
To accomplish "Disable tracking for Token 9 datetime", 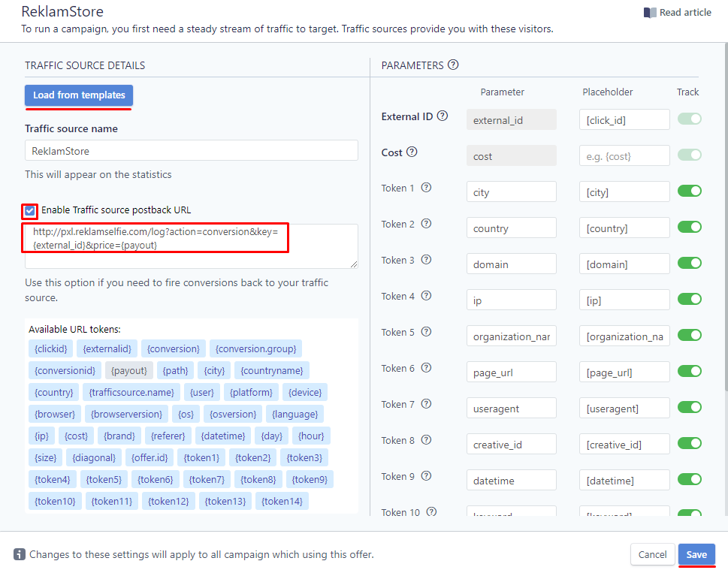I will click(689, 479).
